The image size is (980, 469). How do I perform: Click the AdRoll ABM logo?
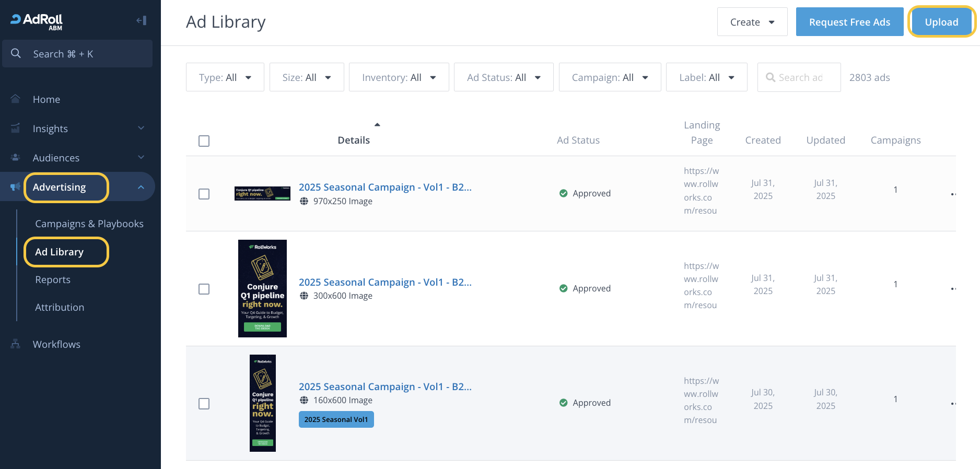click(x=37, y=21)
